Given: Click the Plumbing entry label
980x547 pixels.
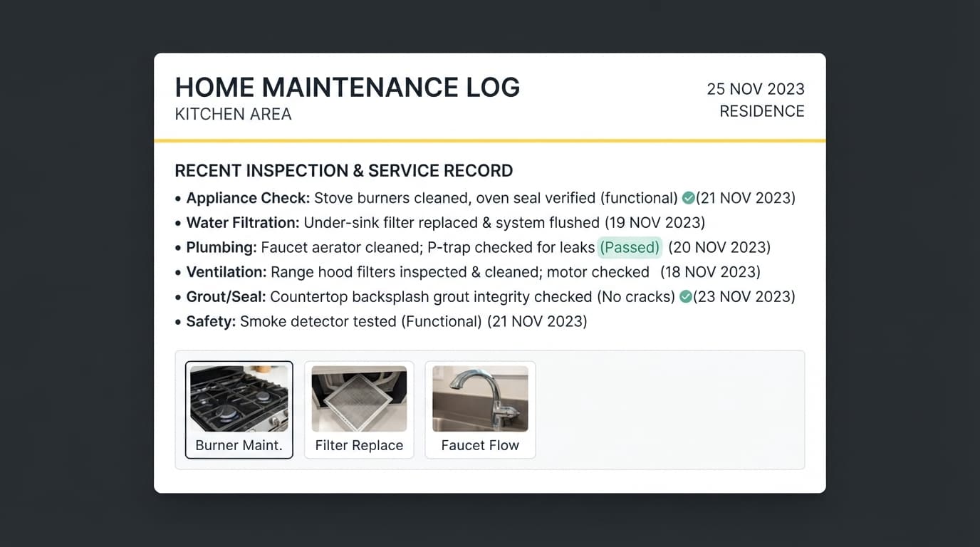Looking at the screenshot, I should pyautogui.click(x=221, y=247).
